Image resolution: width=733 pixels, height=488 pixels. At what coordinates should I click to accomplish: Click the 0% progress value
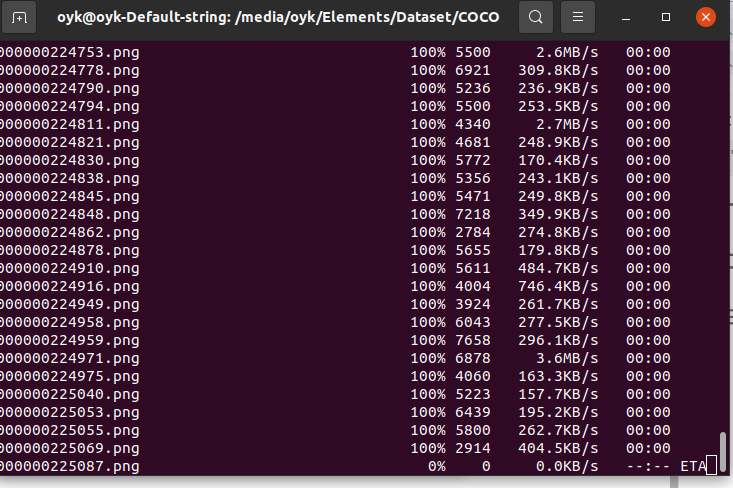click(437, 466)
